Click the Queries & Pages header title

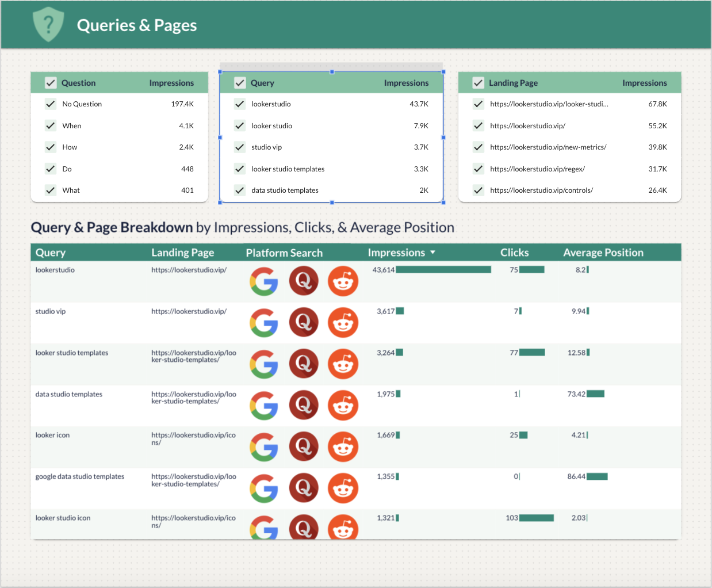click(x=137, y=25)
